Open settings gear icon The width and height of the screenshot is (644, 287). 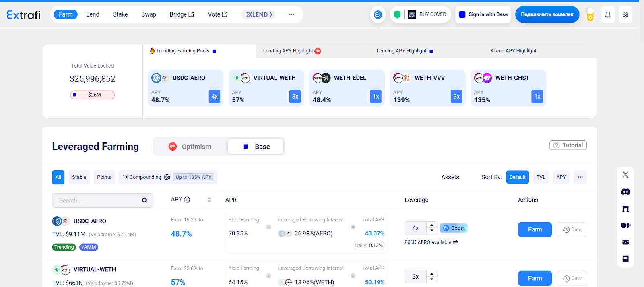tap(625, 14)
